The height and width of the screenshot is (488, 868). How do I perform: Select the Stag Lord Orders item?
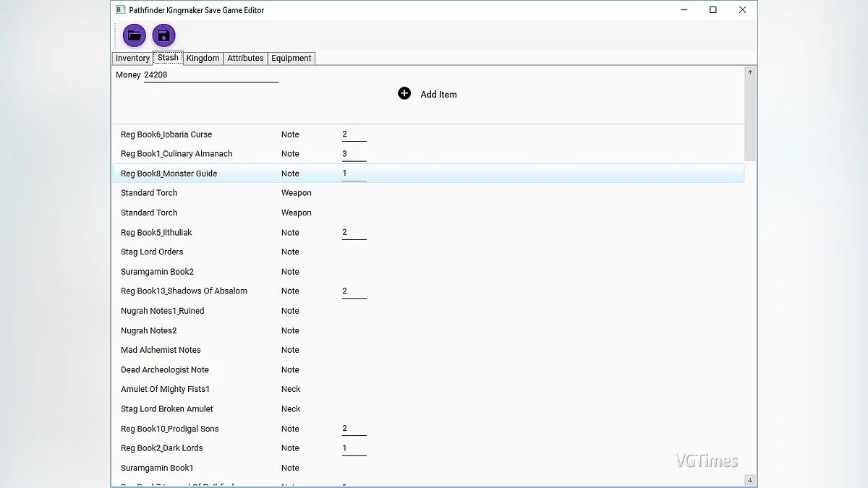[152, 252]
